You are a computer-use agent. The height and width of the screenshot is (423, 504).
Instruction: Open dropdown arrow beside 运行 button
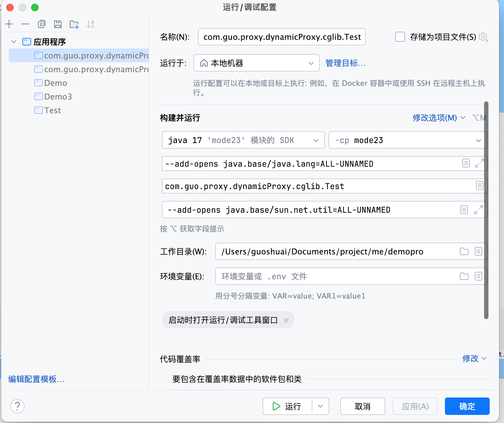320,406
